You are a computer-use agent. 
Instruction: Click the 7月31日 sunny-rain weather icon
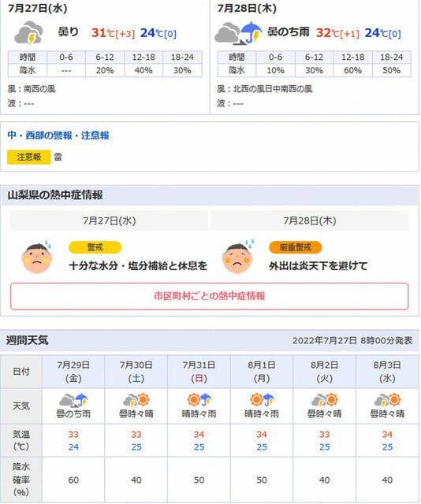(199, 400)
